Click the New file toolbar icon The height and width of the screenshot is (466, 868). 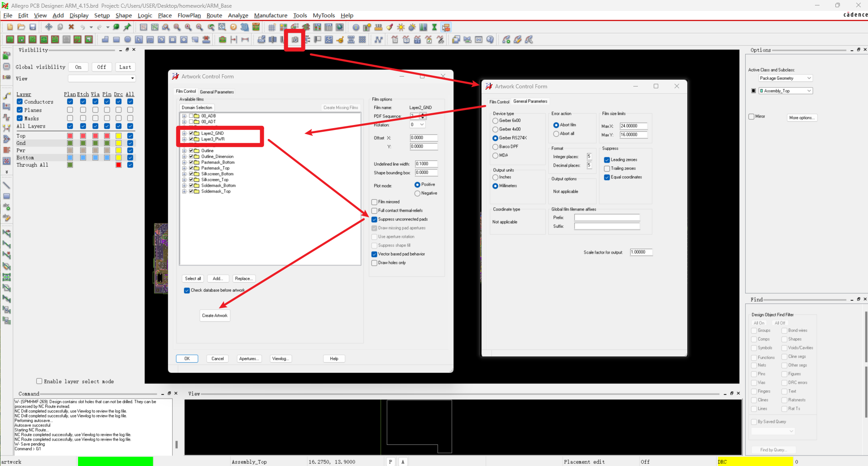tap(10, 27)
